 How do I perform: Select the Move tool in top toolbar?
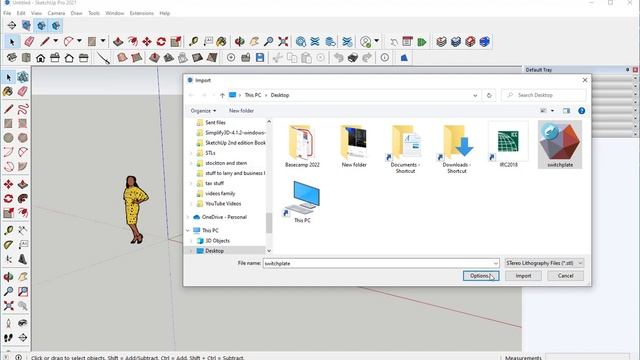click(147, 42)
